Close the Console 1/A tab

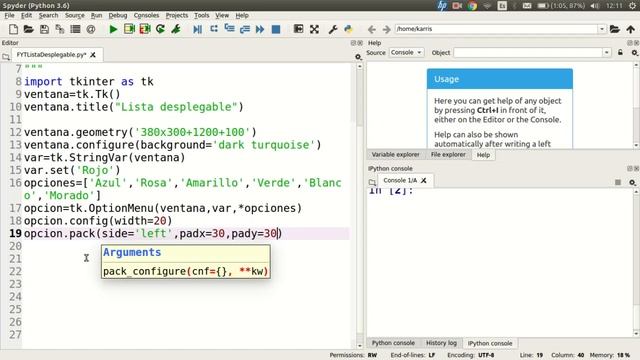tap(424, 180)
